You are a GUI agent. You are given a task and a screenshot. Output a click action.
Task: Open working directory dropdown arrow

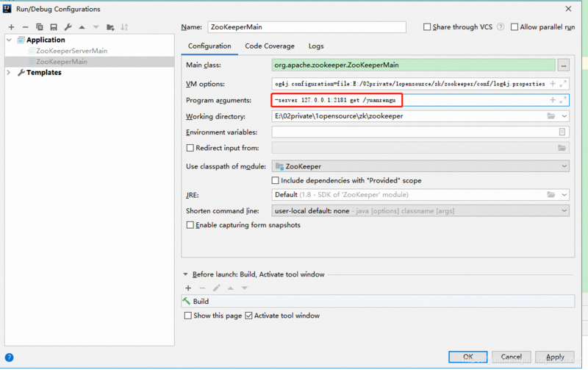(x=564, y=116)
